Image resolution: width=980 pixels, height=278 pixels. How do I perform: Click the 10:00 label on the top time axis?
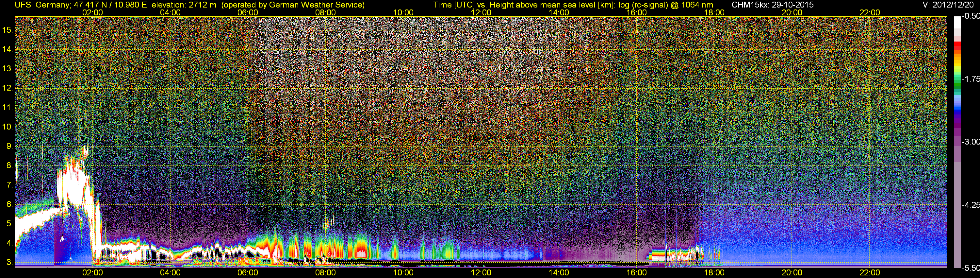pyautogui.click(x=403, y=12)
